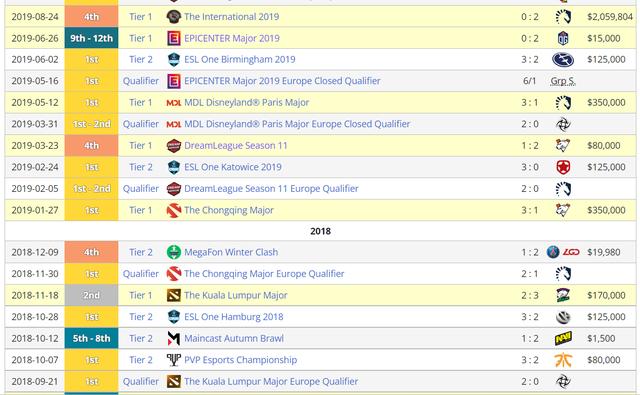This screenshot has width=640, height=395.
Task: Click the Natus Vincere yellow team logo
Action: 563,339
